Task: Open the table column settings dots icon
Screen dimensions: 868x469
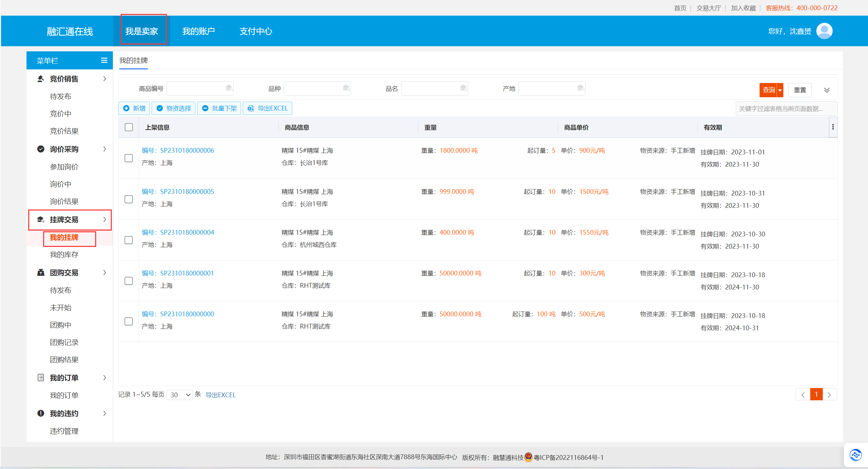Action: [833, 127]
